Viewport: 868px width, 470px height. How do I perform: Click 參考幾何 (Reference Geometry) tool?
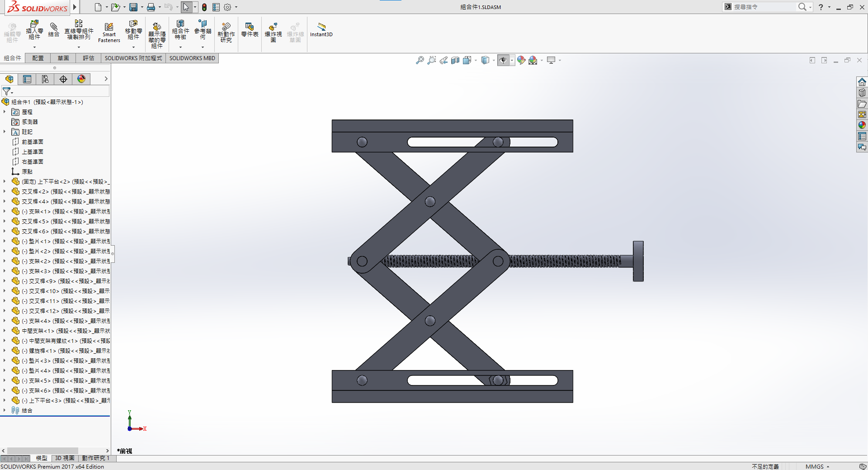point(203,30)
